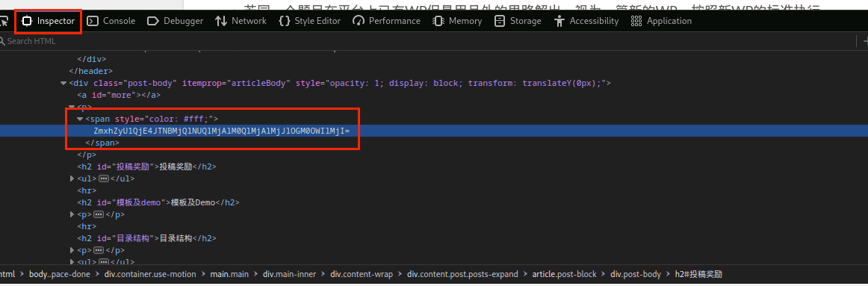Open the Memory tab

[x=457, y=21]
